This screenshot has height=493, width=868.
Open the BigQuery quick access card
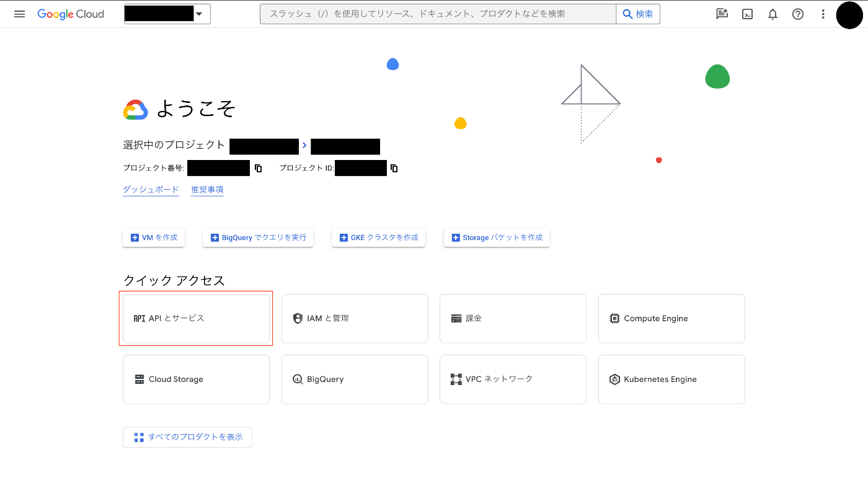click(x=355, y=379)
